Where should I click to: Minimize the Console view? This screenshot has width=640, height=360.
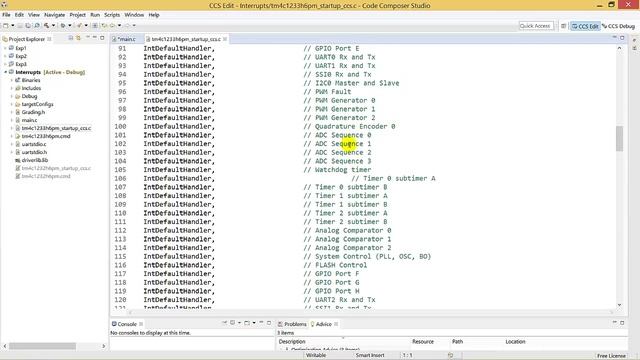(261, 322)
